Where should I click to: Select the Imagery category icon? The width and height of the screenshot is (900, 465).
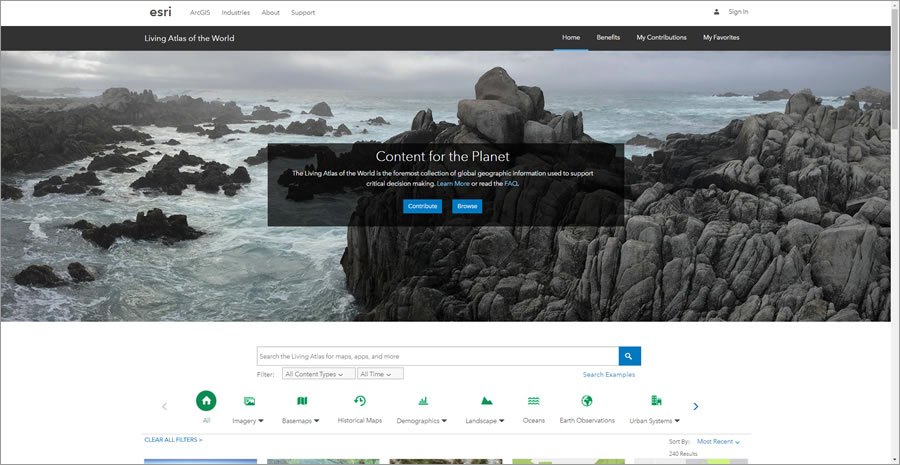pos(249,401)
